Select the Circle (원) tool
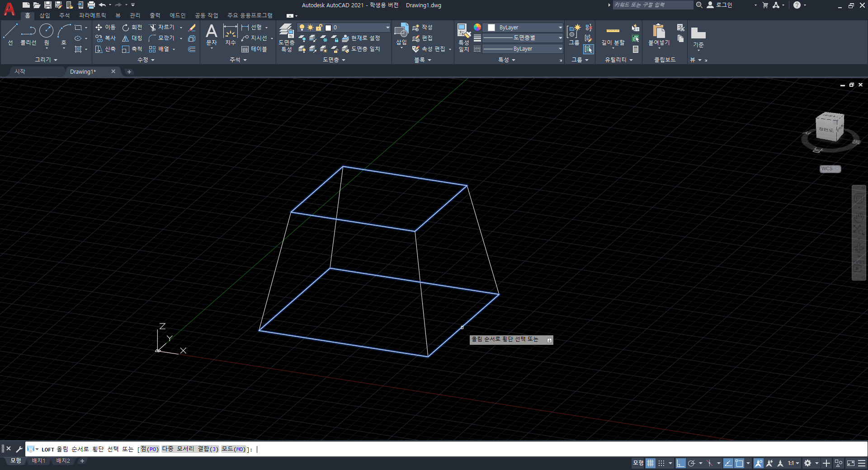This screenshot has width=868, height=470. point(46,34)
